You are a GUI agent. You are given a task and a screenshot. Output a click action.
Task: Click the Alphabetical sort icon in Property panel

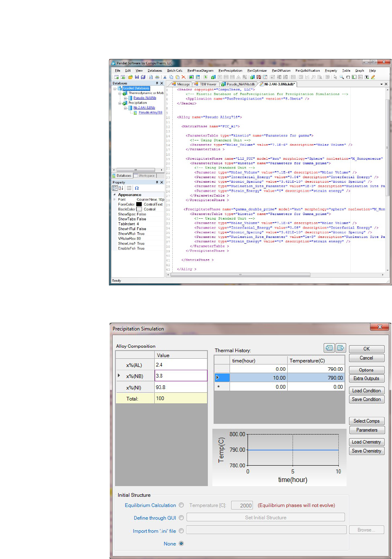(x=121, y=188)
